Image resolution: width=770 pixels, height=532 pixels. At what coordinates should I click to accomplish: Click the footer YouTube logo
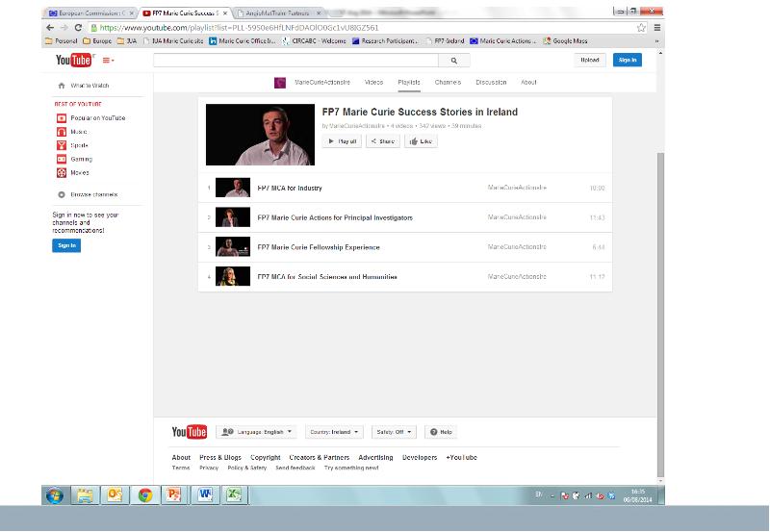189,432
